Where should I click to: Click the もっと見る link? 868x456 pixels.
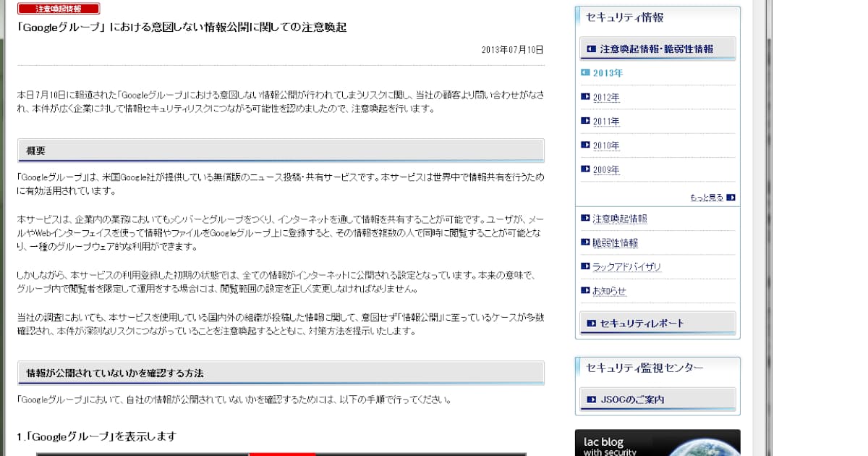pyautogui.click(x=706, y=198)
